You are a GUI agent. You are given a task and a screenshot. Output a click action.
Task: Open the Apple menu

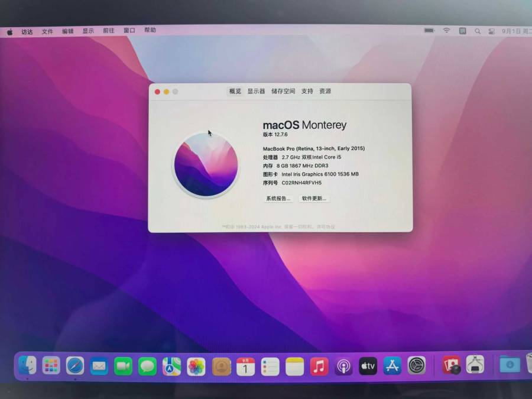coord(10,32)
